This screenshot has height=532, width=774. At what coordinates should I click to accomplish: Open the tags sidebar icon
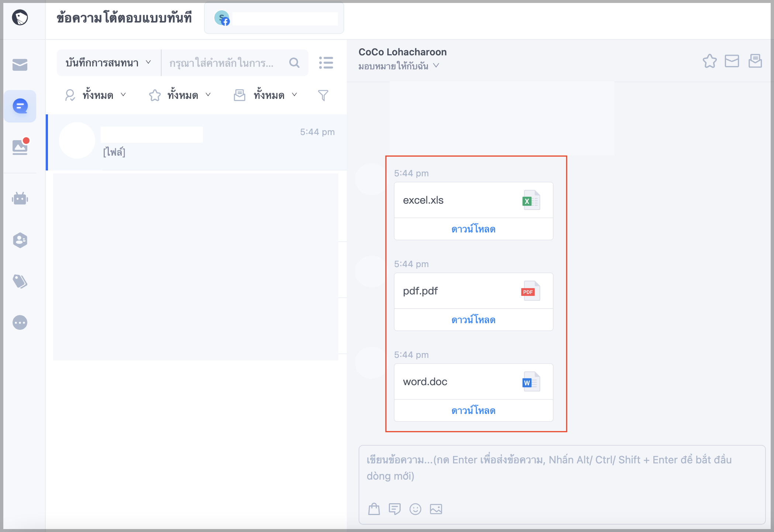(20, 281)
